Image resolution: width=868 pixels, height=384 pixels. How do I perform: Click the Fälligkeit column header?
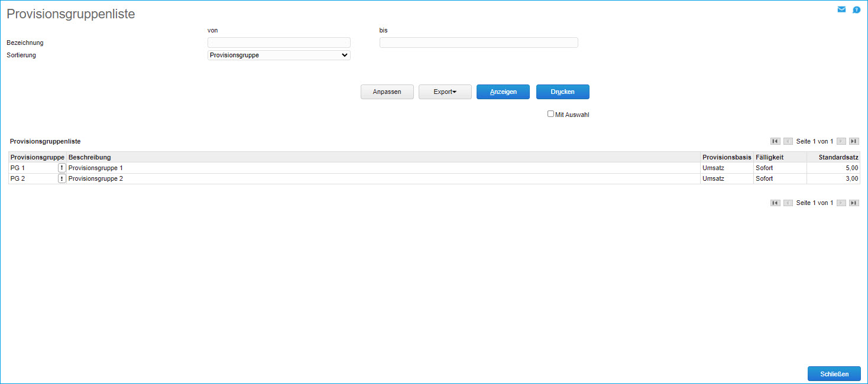coord(780,157)
